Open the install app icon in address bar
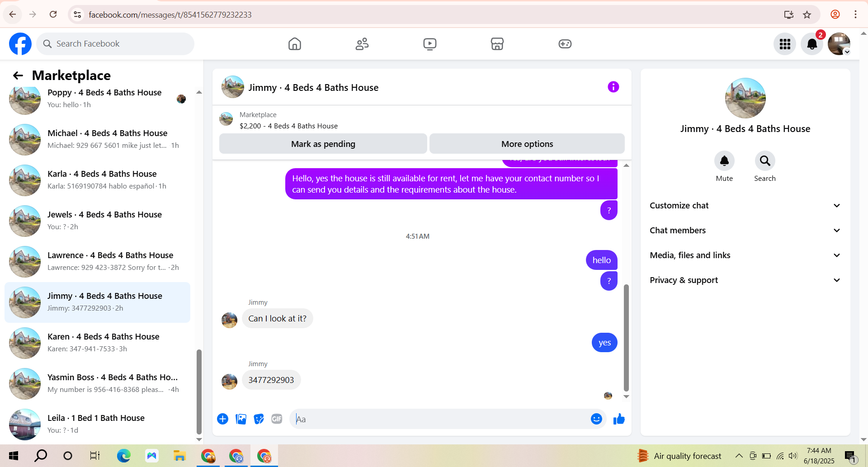Image resolution: width=868 pixels, height=467 pixels. tap(789, 14)
